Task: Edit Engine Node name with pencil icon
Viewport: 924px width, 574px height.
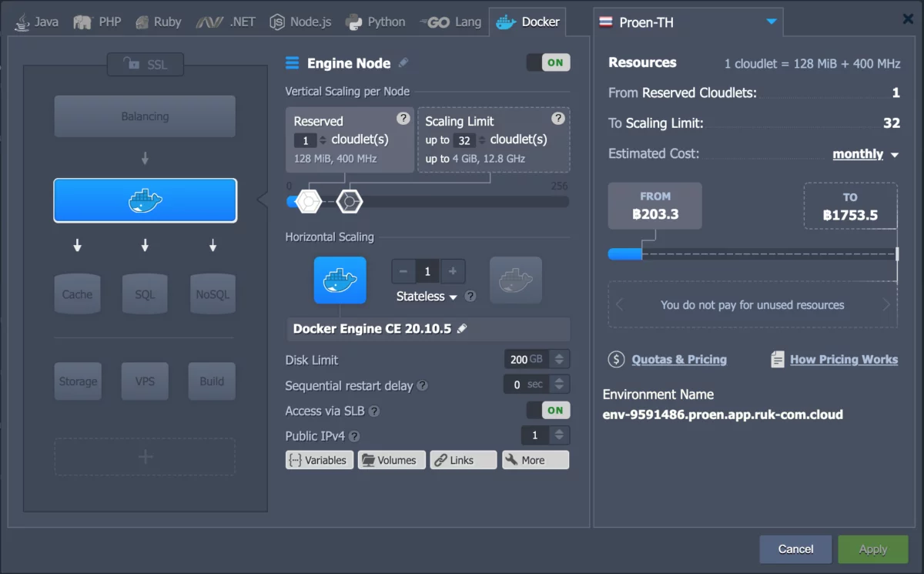Action: tap(403, 63)
